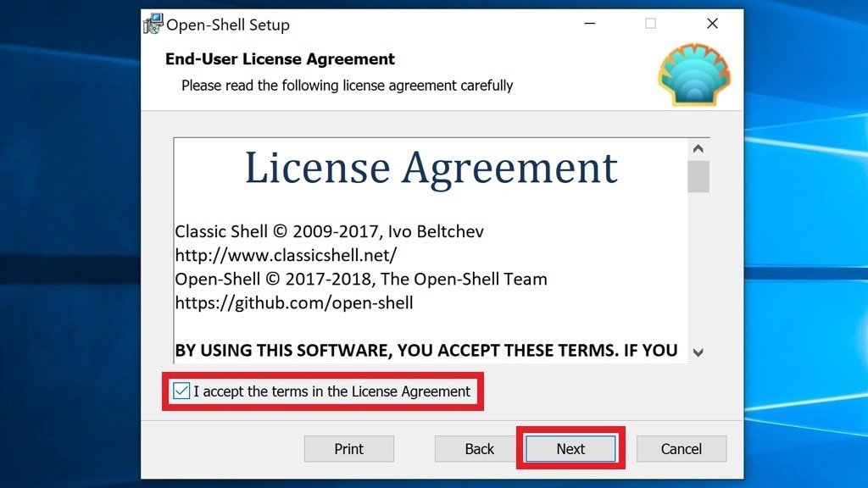Cancel the Open-Shell installation
The width and height of the screenshot is (868, 488).
click(681, 449)
